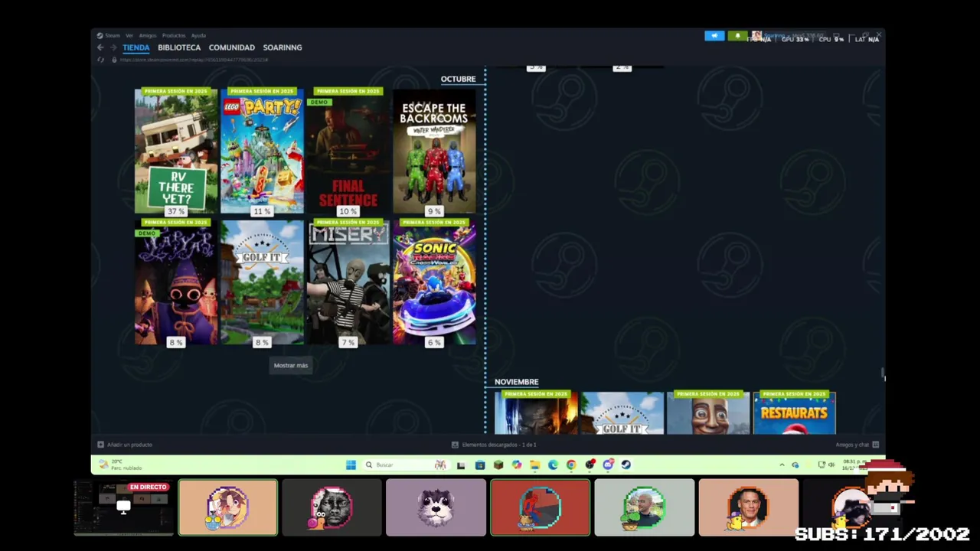
Task: Switch to the COMUNIDAD tab
Action: (232, 47)
